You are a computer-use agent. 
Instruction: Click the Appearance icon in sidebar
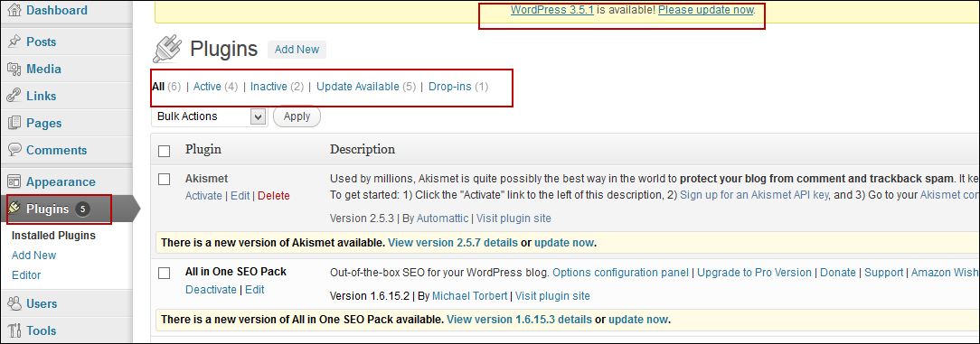coord(14,181)
